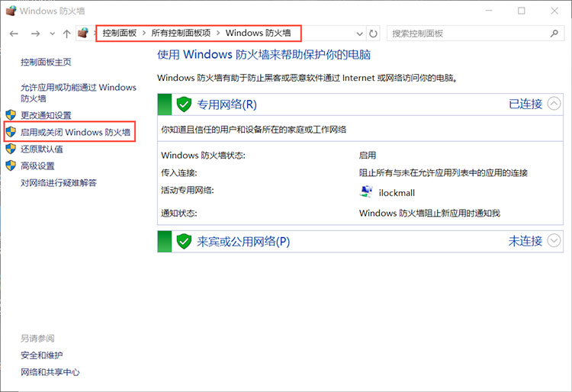
Task: Click the ilockmall network icon
Action: [366, 192]
